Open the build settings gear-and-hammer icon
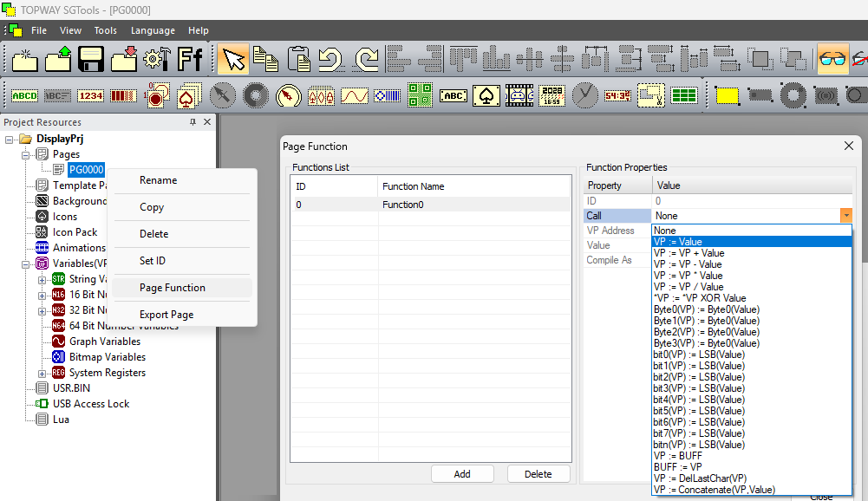The width and height of the screenshot is (868, 501). [x=156, y=59]
